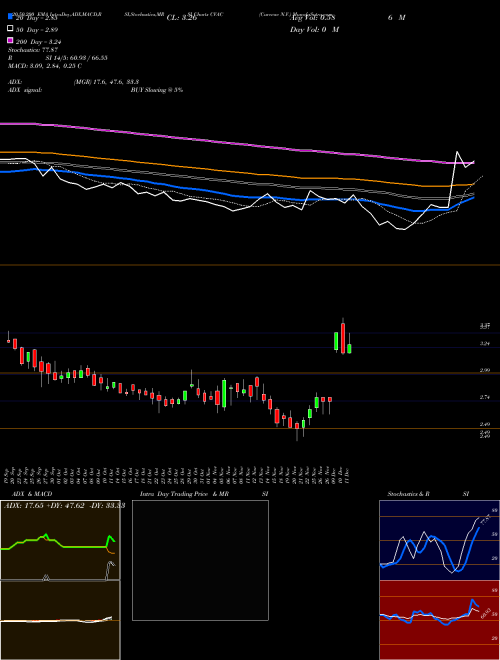Viewport: 500px width, 660px height.
Task: Open the empty intraday trading price panel
Action: (x=200, y=560)
